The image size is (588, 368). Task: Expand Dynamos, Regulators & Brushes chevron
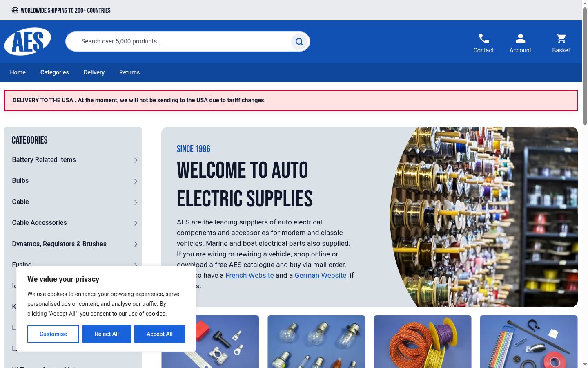pos(136,244)
